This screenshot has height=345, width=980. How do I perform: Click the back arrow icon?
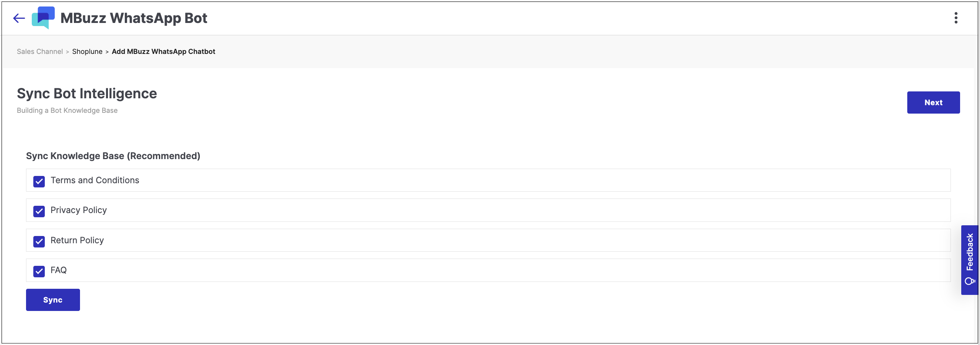click(x=19, y=18)
